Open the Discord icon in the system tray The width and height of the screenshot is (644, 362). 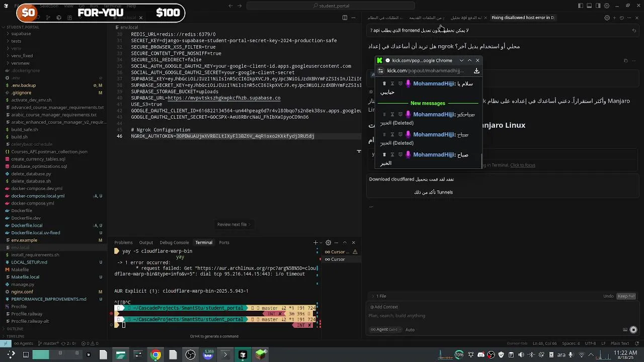tap(481, 355)
